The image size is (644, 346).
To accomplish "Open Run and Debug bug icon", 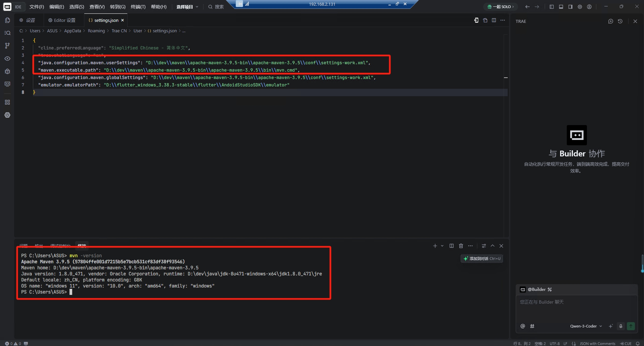I will tap(7, 71).
